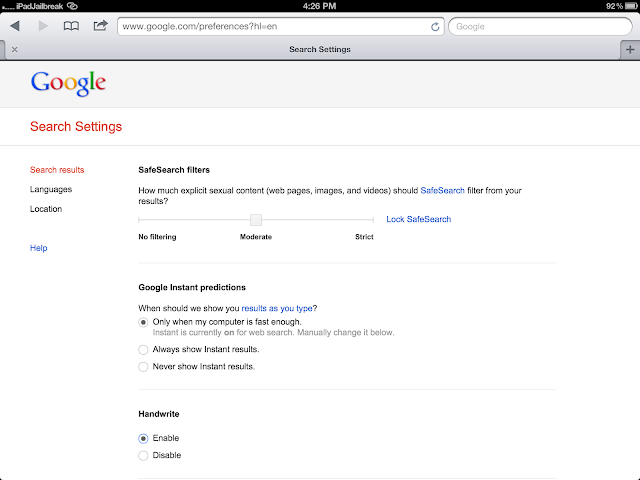The height and width of the screenshot is (480, 640).
Task: Open the bookmarks book icon
Action: pyautogui.click(x=71, y=26)
